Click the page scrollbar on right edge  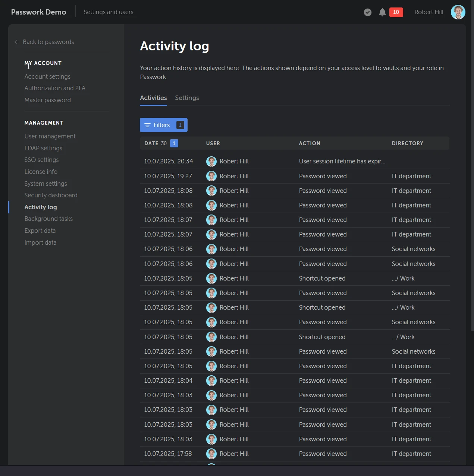click(472, 187)
